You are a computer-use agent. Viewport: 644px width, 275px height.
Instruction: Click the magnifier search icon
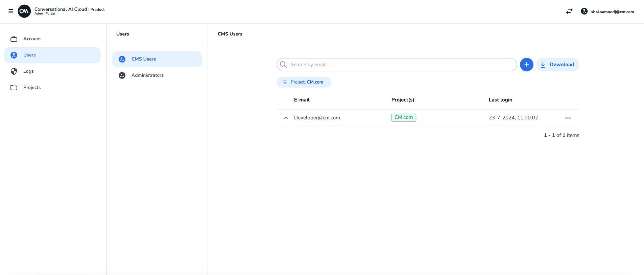pos(283,65)
